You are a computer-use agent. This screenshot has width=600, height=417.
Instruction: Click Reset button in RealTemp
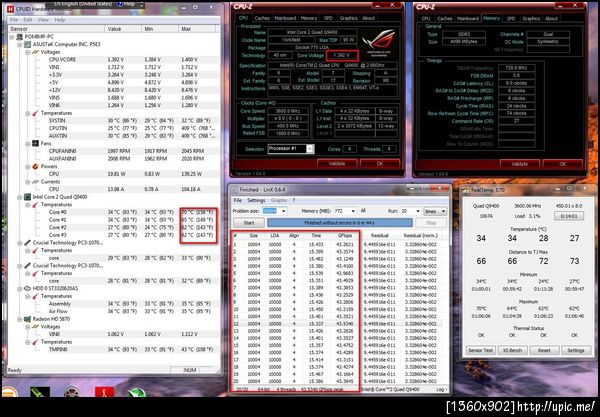click(x=544, y=350)
